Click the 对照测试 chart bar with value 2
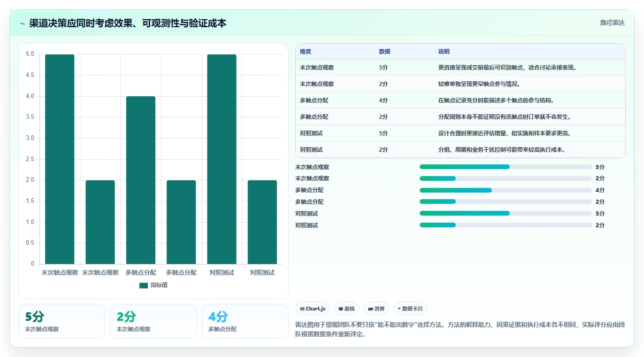Viewport: 644px width, 357px height. (x=262, y=222)
